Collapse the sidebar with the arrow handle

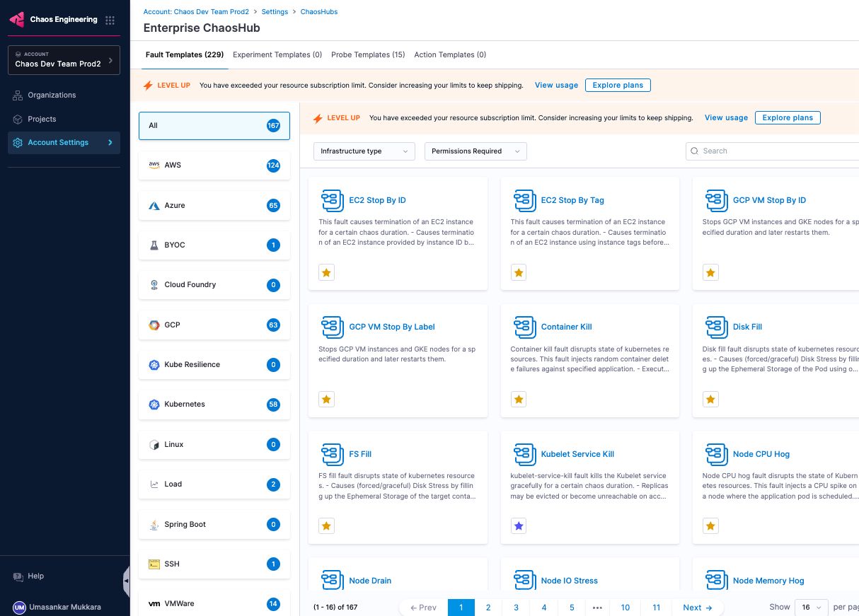(x=127, y=581)
